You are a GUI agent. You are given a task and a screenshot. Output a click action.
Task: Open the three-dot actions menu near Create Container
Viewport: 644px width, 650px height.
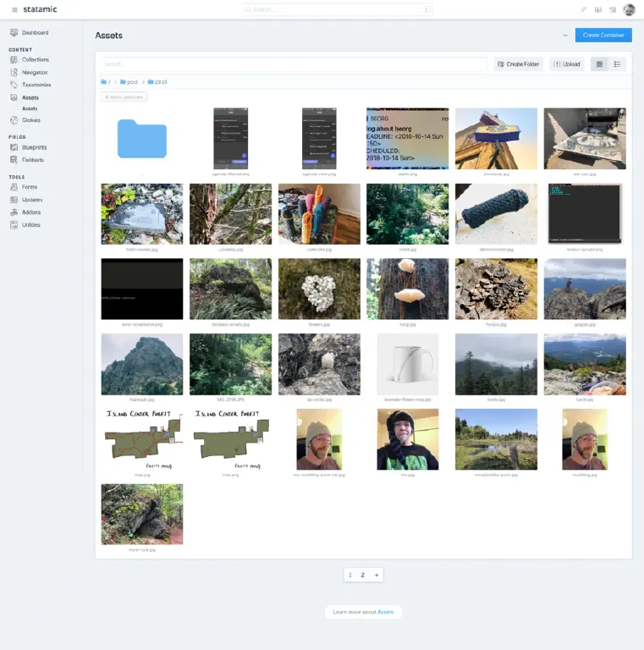(x=564, y=36)
